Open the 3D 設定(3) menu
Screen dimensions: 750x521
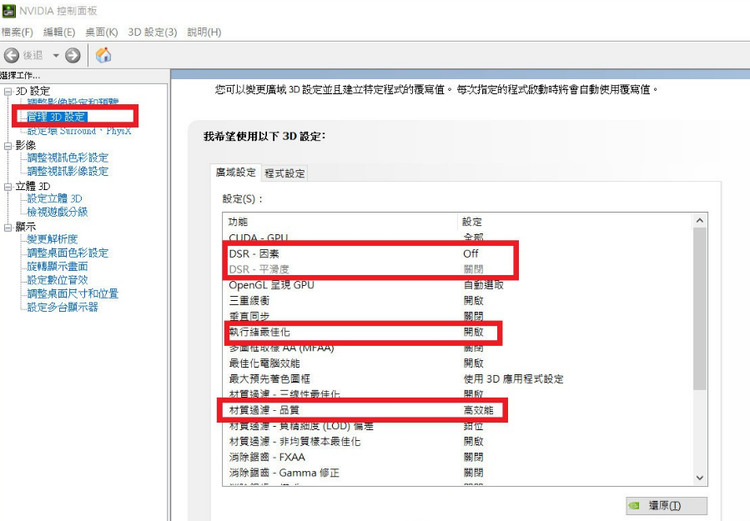pos(152,32)
